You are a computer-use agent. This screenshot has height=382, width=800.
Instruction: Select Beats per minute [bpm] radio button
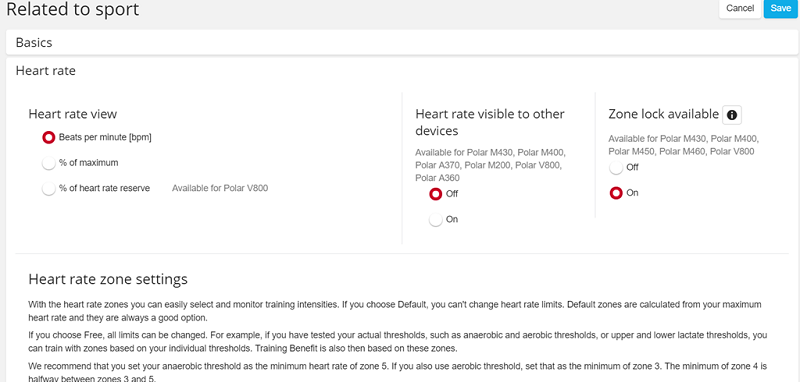tap(48, 137)
